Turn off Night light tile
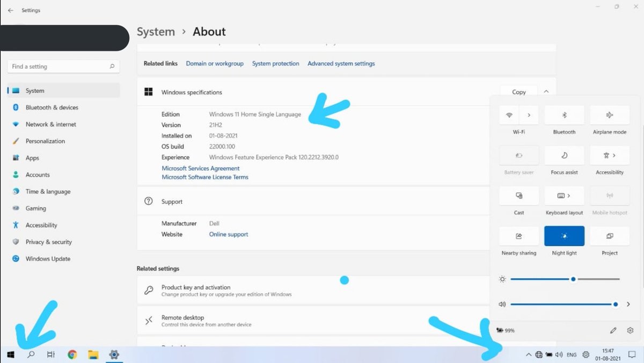This screenshot has width=644, height=363. point(565,236)
